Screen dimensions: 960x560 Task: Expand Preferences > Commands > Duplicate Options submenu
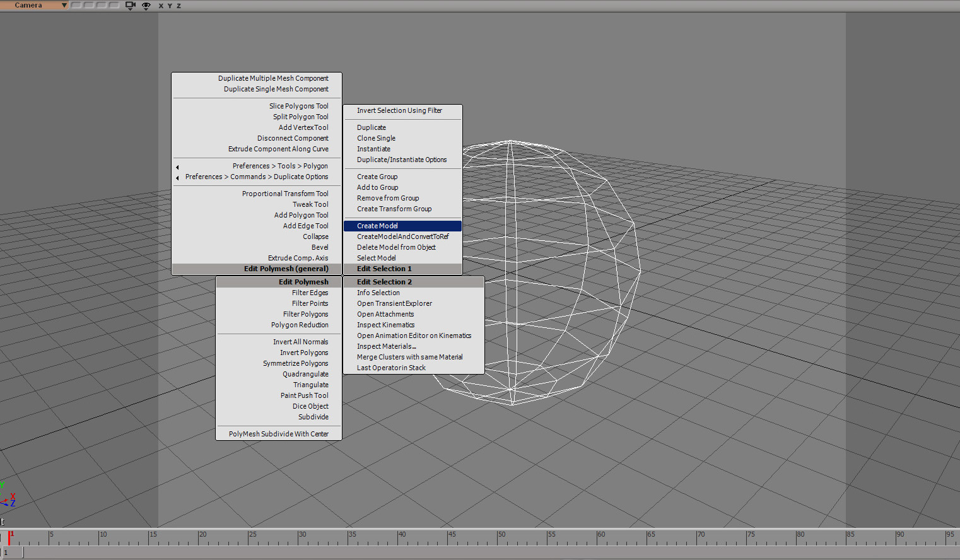(257, 177)
